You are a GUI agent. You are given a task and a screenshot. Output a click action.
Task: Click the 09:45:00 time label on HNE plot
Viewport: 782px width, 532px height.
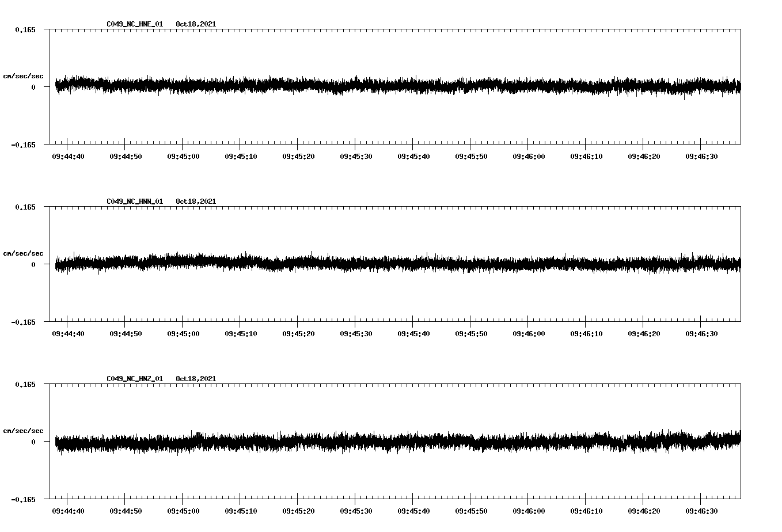coord(183,156)
